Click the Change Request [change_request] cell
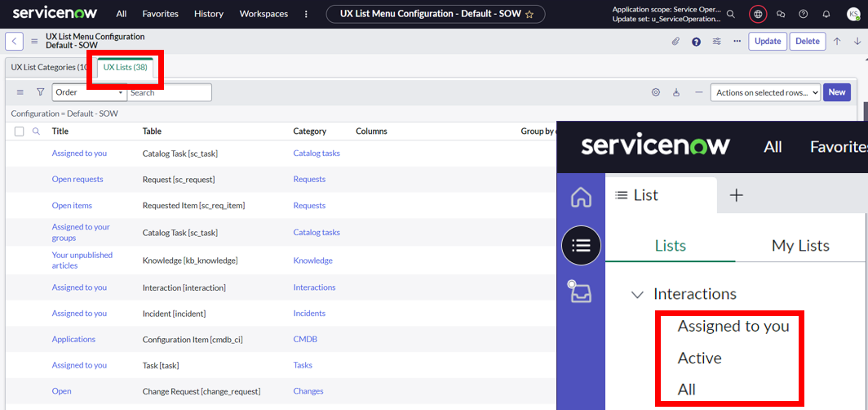868x410 pixels. pos(201,391)
